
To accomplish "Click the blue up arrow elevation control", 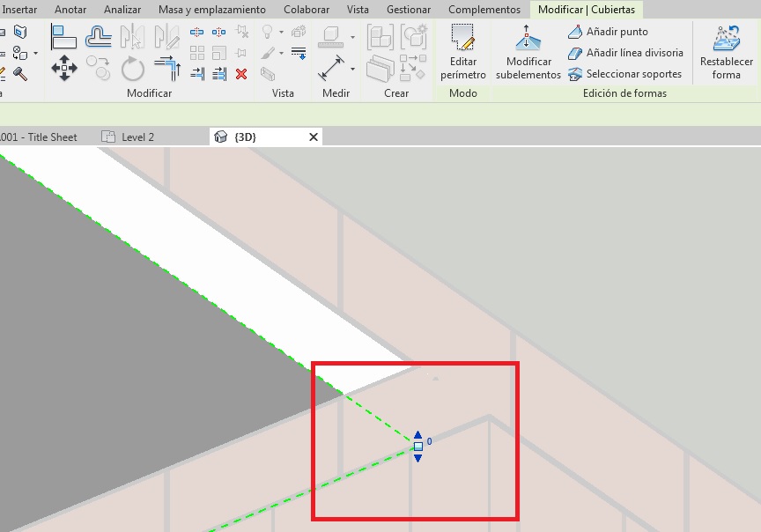I will point(418,435).
